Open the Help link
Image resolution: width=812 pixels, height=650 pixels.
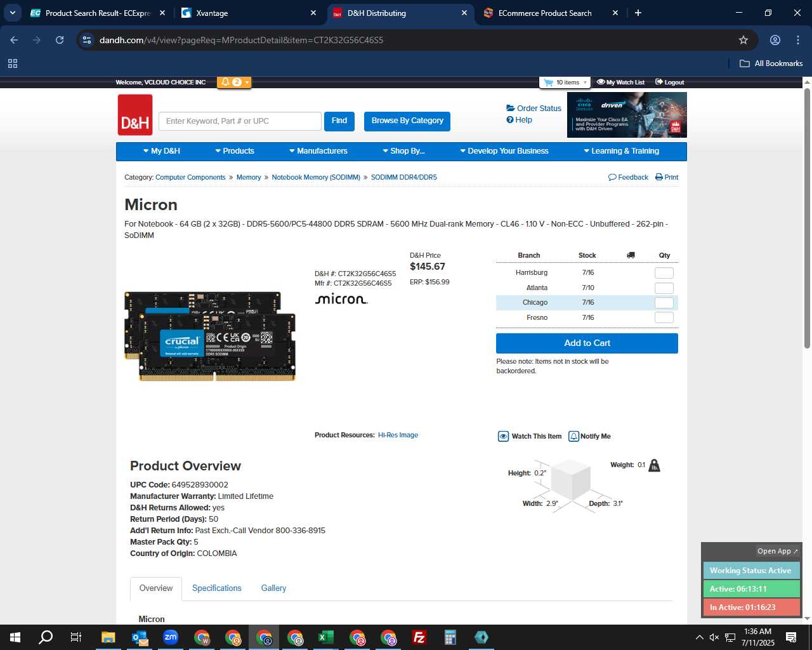coord(519,120)
